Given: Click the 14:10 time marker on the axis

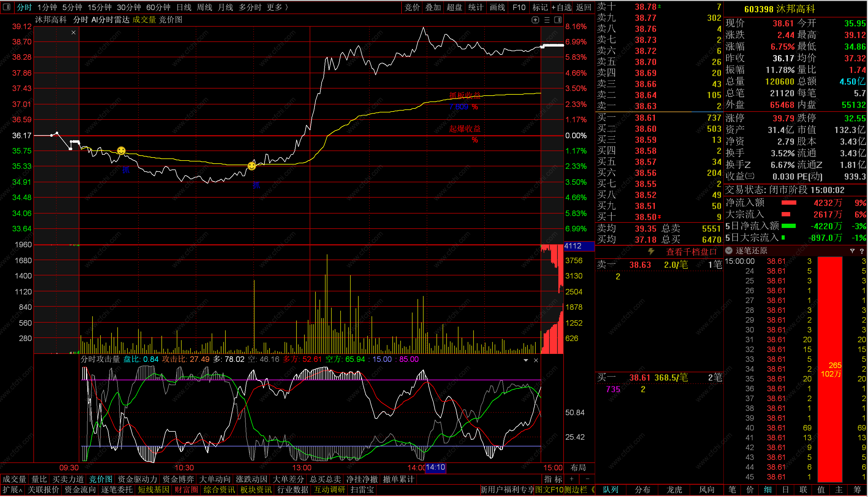Looking at the screenshot, I should 435,468.
